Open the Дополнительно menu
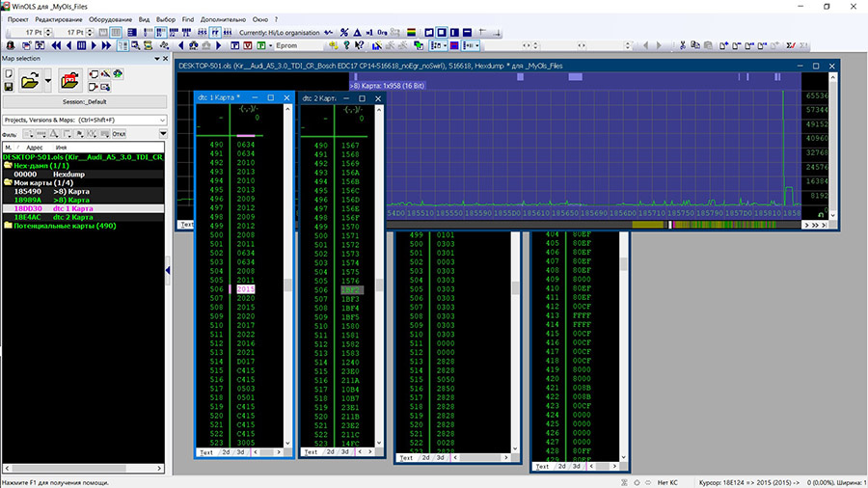 tap(223, 19)
